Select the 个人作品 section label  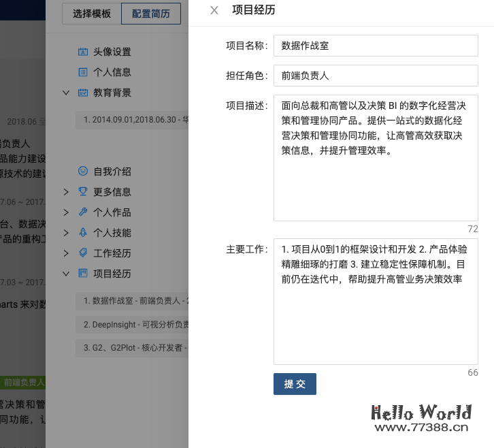coord(112,212)
